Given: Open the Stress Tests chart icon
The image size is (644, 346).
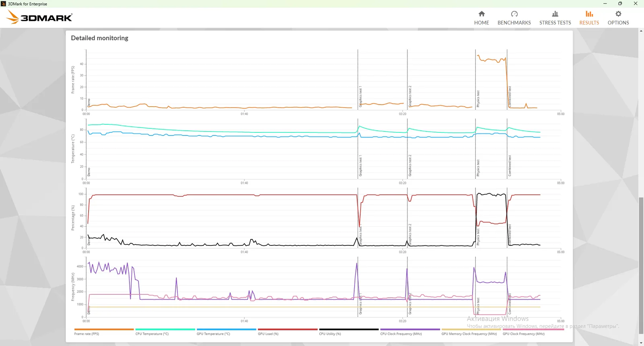Looking at the screenshot, I should pyautogui.click(x=555, y=14).
